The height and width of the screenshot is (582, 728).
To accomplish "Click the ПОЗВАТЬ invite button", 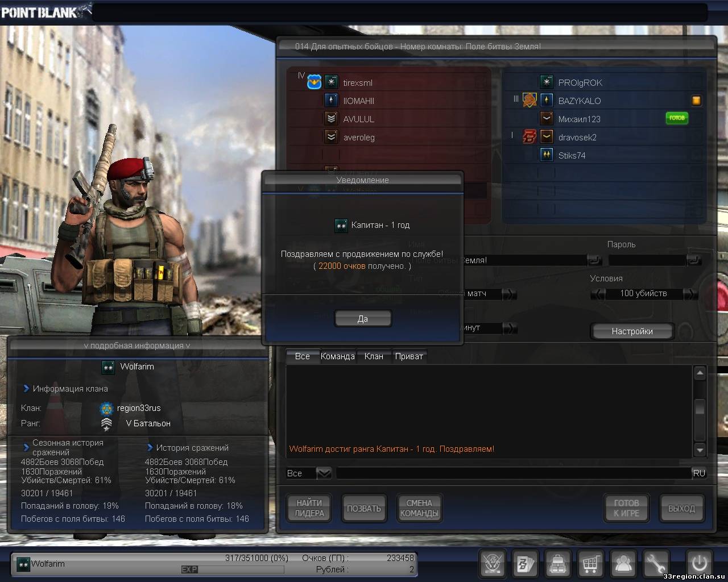I will coord(364,508).
